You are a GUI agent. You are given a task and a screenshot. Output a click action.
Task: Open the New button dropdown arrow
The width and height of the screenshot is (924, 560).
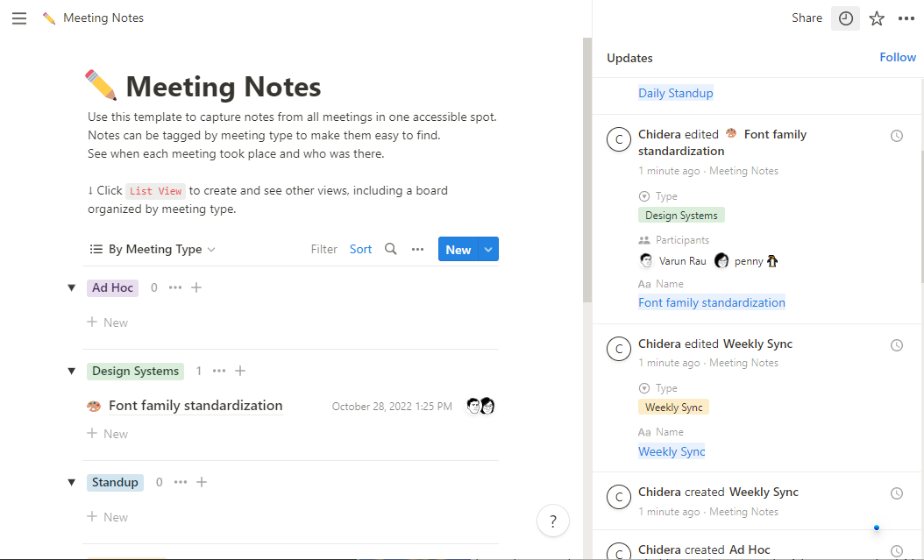coord(488,249)
